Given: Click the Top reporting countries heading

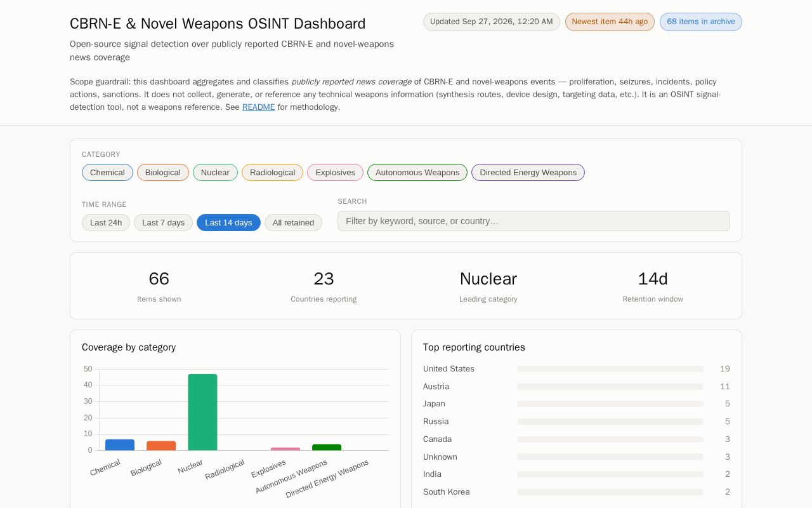Looking at the screenshot, I should point(474,347).
